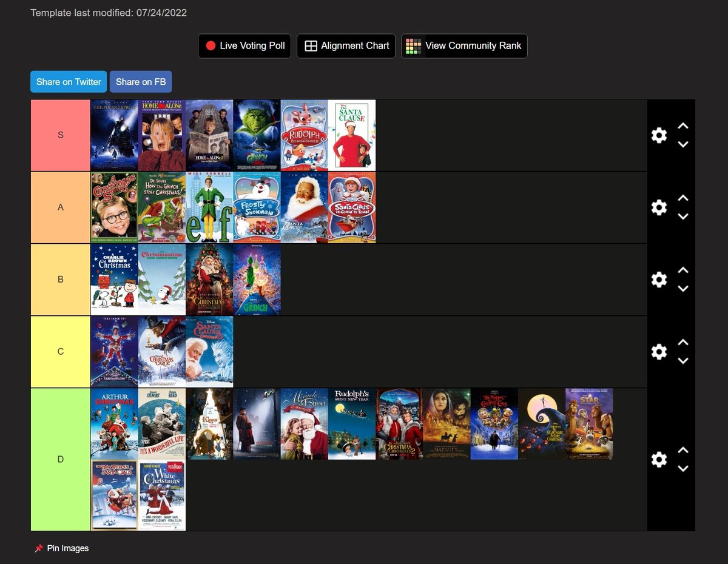Image resolution: width=728 pixels, height=564 pixels.
Task: Select The Santa Clause poster in S tier
Action: (x=352, y=135)
